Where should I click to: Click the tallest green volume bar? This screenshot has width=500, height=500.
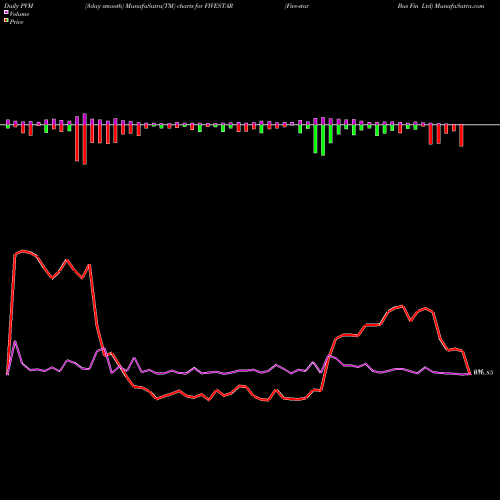coord(323,140)
